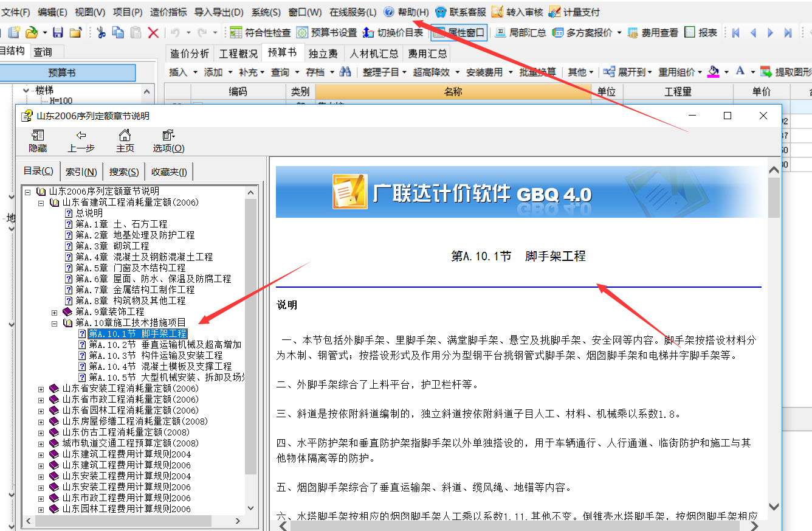Open 报表 reports
Screen dimensions: 812x531
coord(701,33)
